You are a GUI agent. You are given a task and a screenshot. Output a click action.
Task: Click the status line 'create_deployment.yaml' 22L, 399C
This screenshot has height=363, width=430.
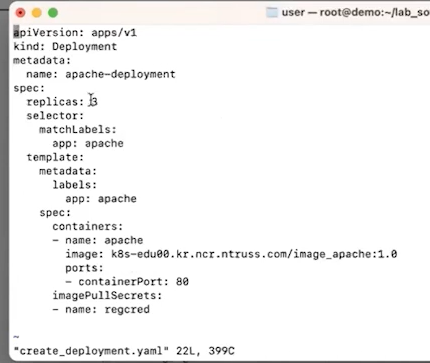coord(124,351)
